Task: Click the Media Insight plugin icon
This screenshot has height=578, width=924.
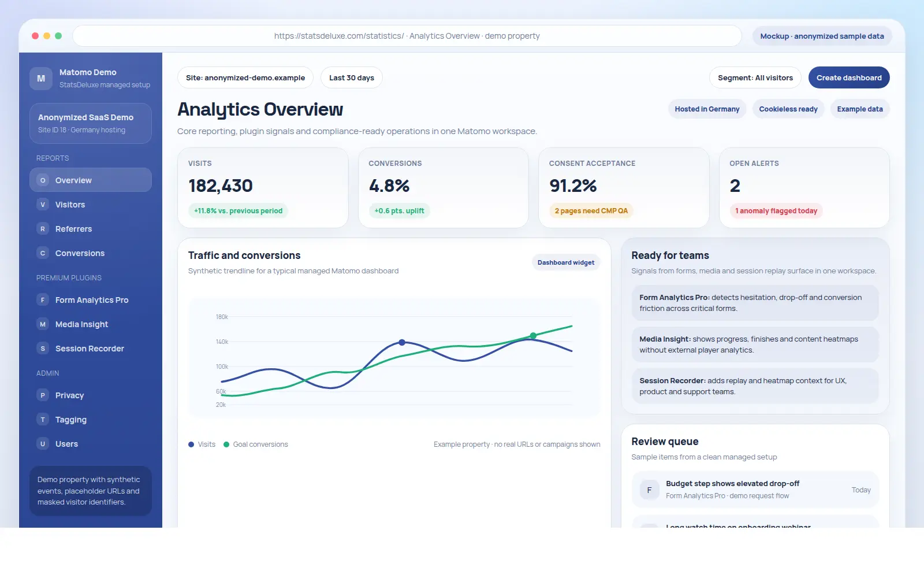Action: [x=42, y=324]
